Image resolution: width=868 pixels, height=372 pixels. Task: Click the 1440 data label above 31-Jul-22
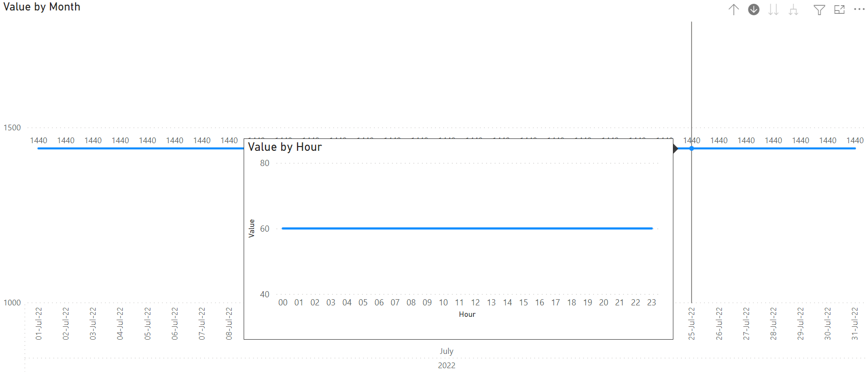point(855,140)
